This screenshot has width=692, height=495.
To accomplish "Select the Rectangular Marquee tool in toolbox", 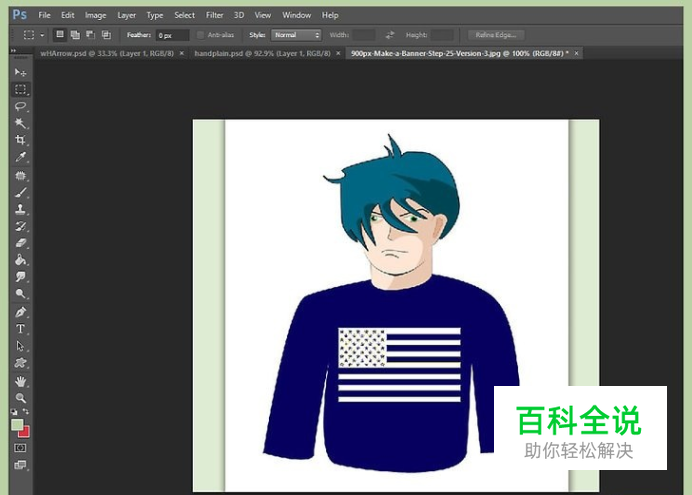I will coord(20,89).
